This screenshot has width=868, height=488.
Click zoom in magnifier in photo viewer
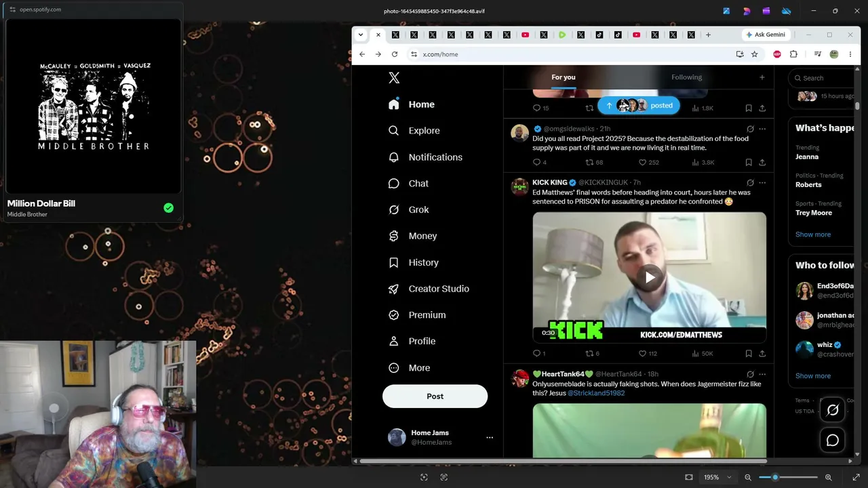(828, 477)
